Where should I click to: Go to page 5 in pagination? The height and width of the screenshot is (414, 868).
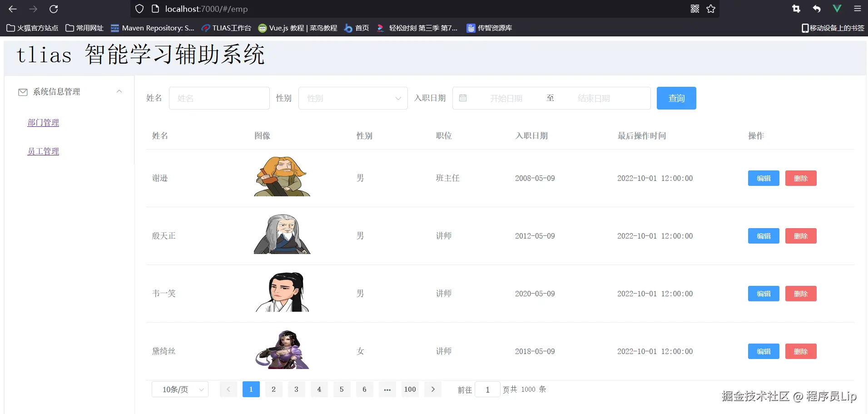click(x=342, y=389)
